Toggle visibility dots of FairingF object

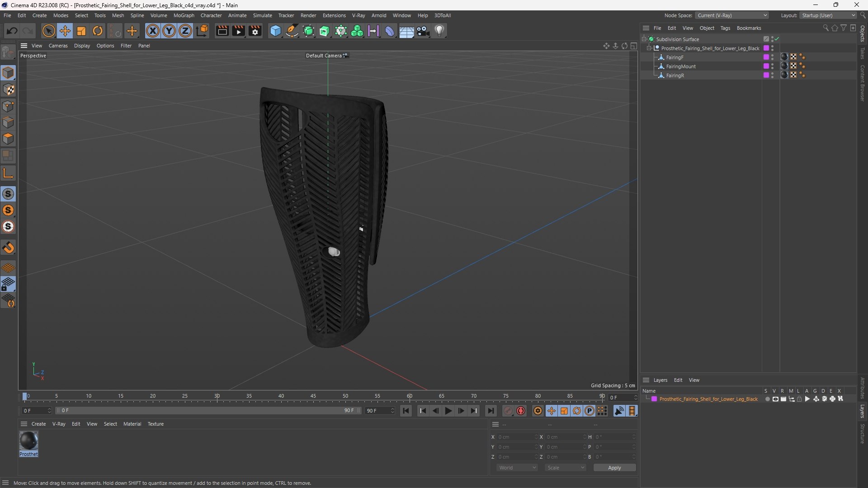(772, 57)
